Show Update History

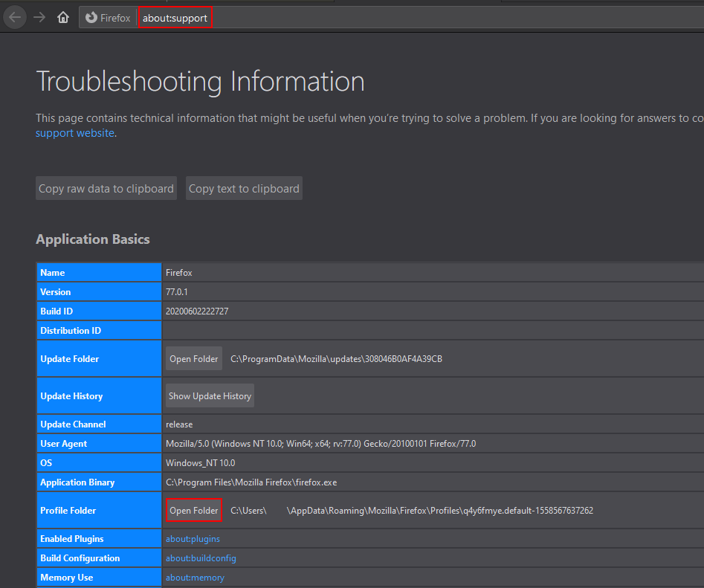[210, 396]
